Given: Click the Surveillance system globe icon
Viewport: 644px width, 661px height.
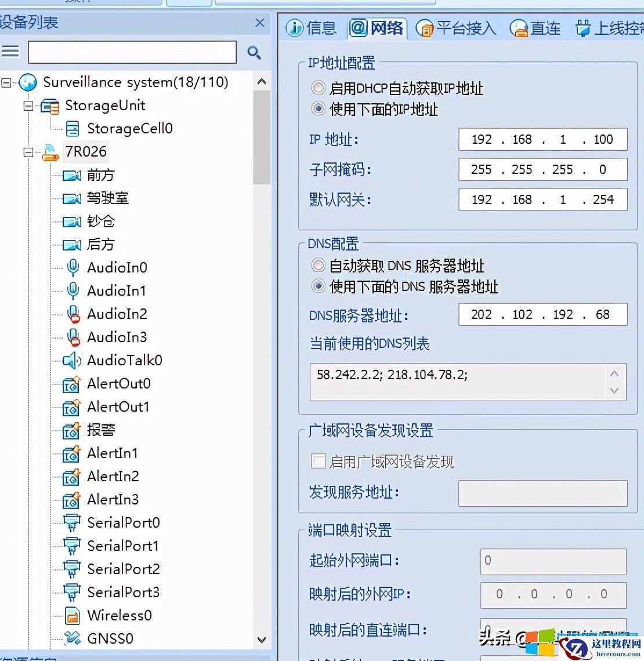Looking at the screenshot, I should (28, 82).
